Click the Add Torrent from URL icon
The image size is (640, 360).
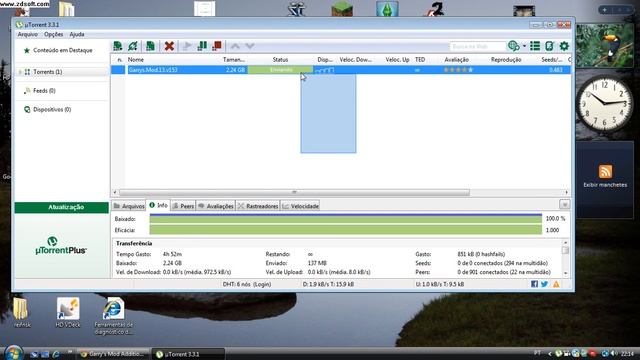coord(133,46)
